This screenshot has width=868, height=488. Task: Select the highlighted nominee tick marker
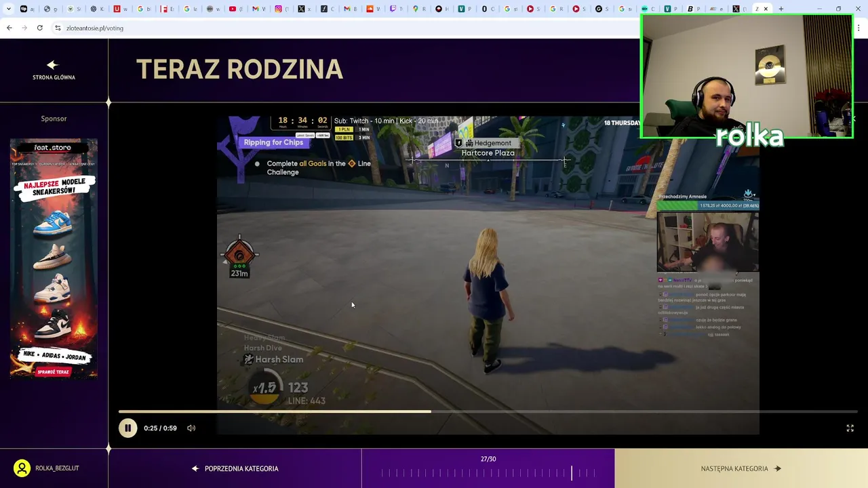click(572, 472)
